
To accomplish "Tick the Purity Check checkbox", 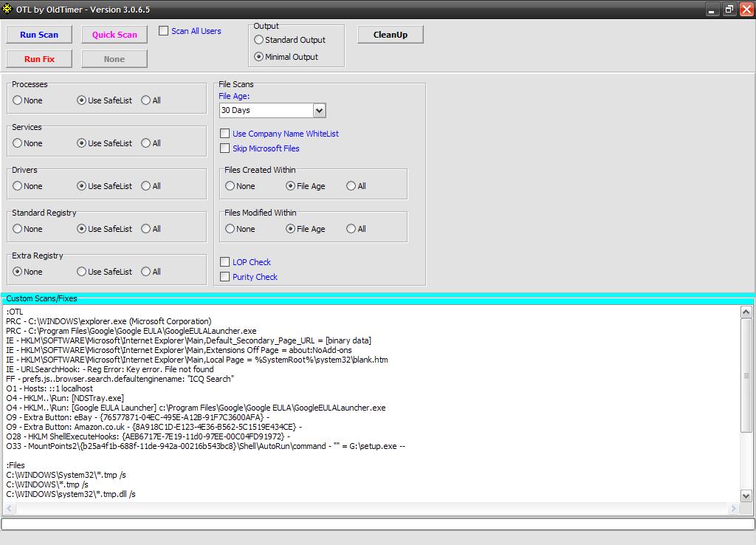I will coord(225,277).
